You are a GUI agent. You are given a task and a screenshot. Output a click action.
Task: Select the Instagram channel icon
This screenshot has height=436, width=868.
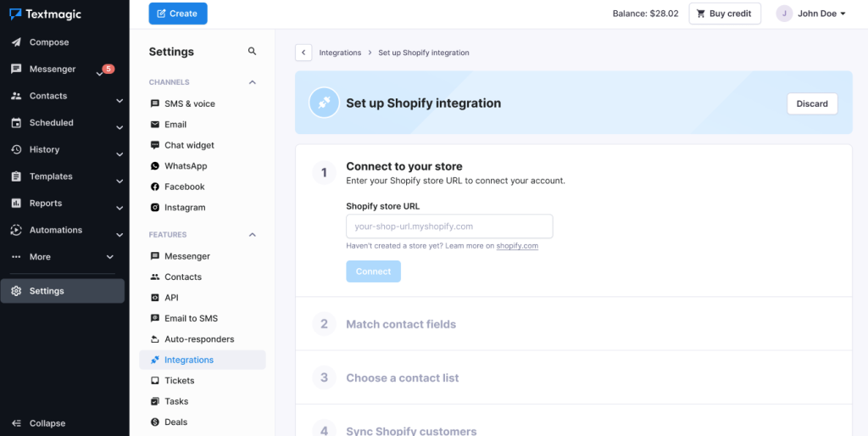tap(155, 208)
